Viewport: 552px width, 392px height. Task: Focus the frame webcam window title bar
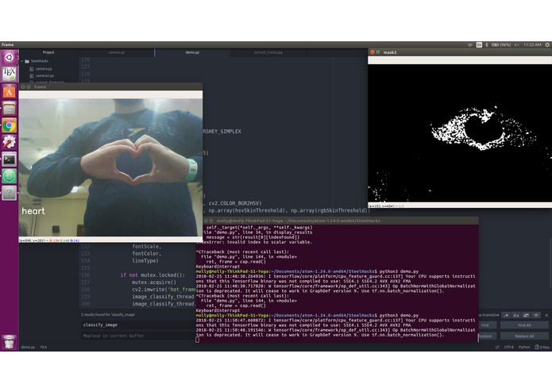tap(110, 86)
